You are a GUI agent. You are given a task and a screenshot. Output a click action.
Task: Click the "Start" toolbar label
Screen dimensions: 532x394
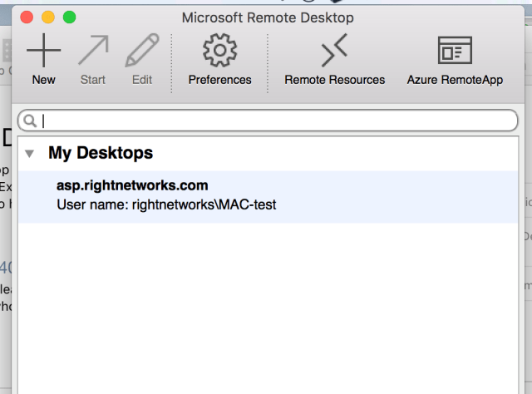pyautogui.click(x=93, y=81)
